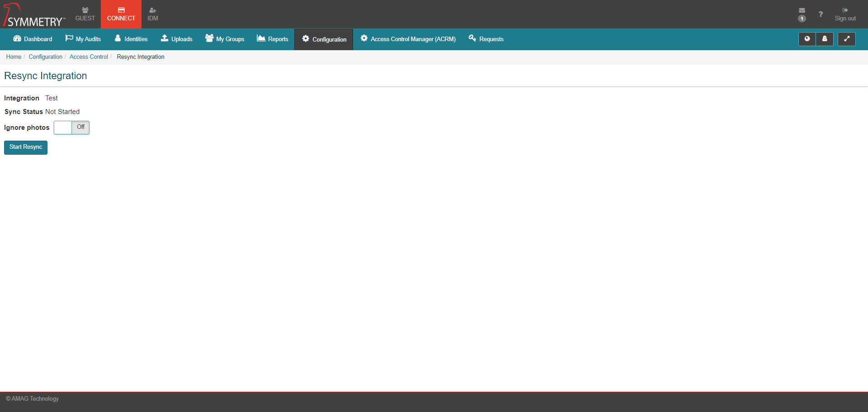Click the globe language button
The image size is (868, 412).
coord(807,39)
